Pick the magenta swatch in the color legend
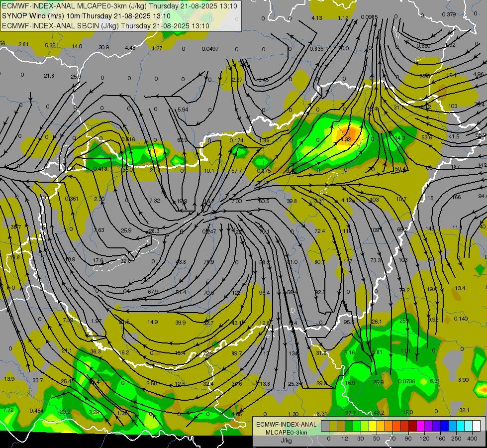The image size is (487, 448). (x=420, y=426)
